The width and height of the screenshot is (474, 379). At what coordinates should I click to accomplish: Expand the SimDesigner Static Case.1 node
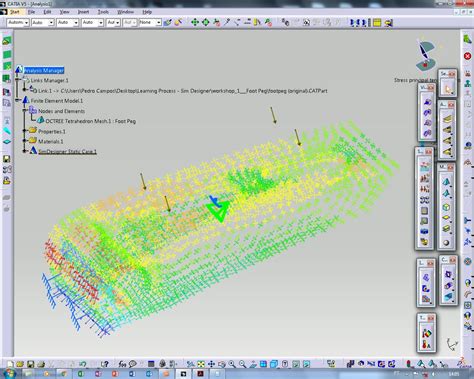(25, 151)
